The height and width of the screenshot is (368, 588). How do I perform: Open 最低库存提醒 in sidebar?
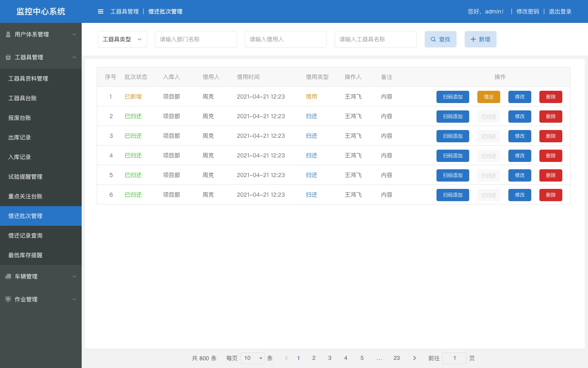click(41, 255)
